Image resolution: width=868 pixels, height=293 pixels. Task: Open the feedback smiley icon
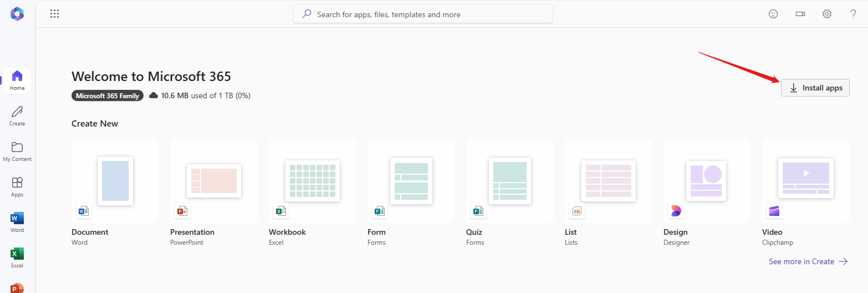tap(773, 14)
